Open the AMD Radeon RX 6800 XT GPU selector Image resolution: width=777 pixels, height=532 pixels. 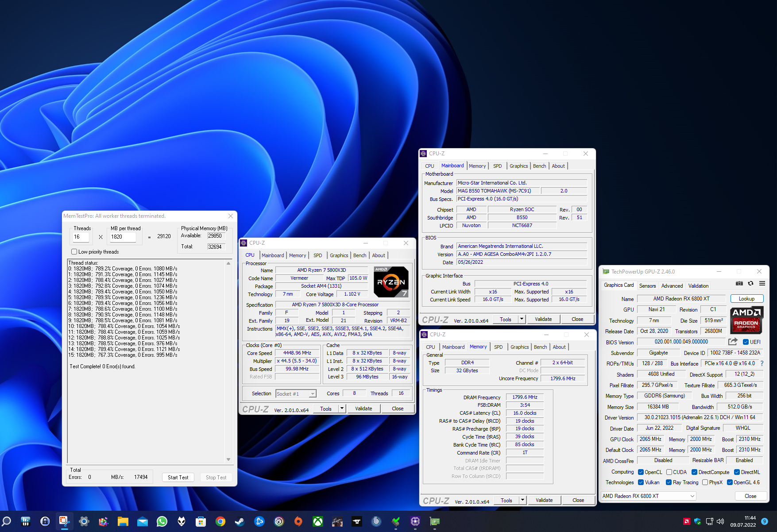(x=648, y=496)
